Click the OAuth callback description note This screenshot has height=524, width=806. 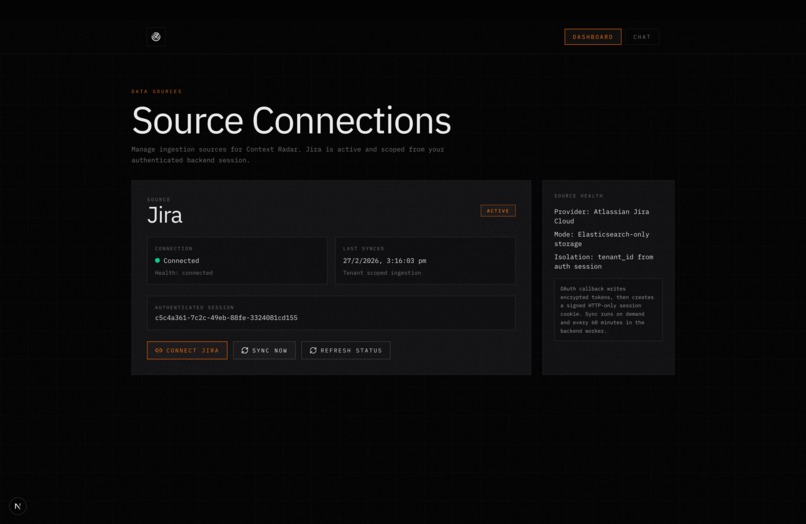608,310
